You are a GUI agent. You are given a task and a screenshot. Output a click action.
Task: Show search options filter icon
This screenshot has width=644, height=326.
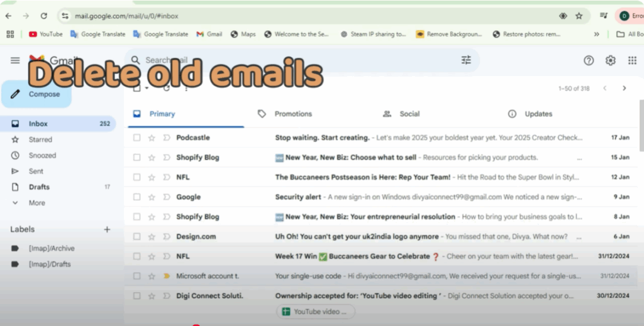tap(466, 60)
